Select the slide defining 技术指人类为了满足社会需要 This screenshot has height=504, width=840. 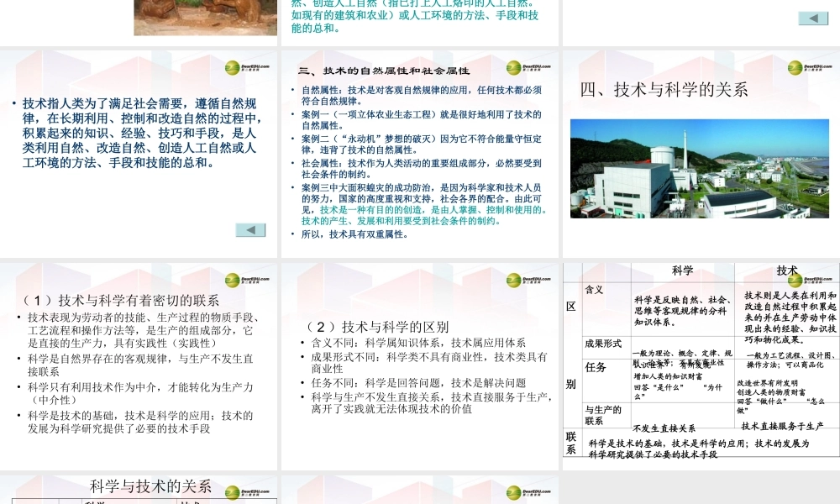pyautogui.click(x=139, y=154)
